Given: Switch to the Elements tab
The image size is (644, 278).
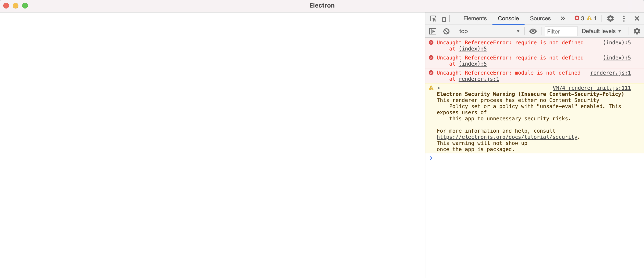Looking at the screenshot, I should [x=475, y=18].
